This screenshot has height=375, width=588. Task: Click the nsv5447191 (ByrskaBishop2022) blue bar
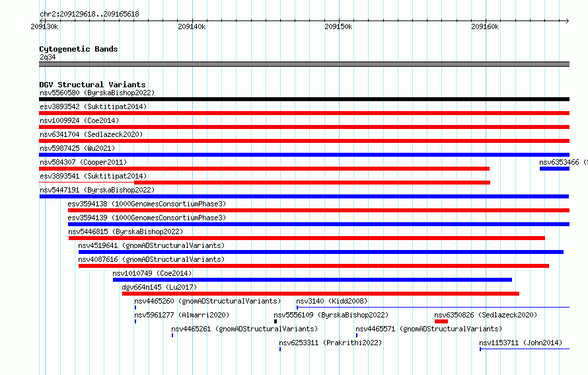[304, 196]
